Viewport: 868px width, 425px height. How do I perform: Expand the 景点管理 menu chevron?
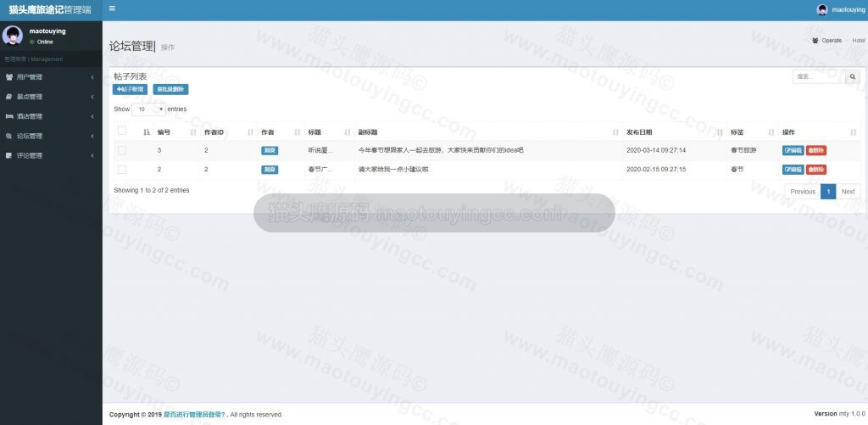pyautogui.click(x=92, y=97)
